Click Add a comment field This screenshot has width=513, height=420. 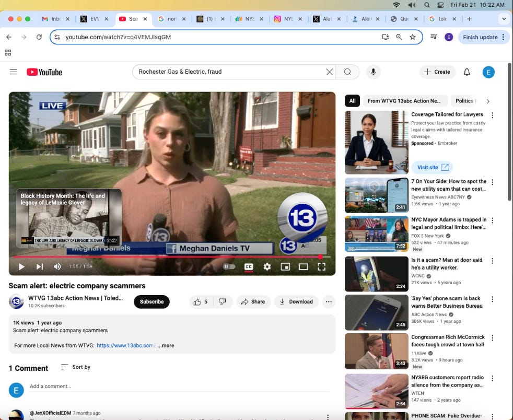180,387
